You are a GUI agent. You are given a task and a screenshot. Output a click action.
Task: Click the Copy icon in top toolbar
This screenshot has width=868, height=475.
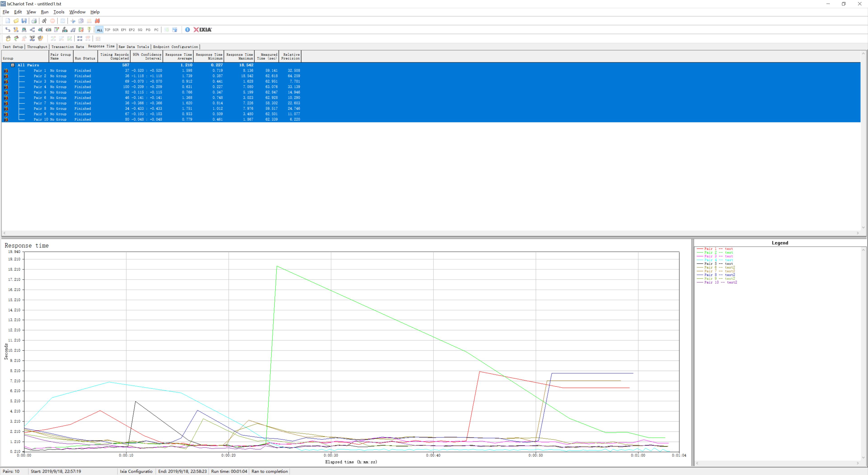tap(81, 21)
